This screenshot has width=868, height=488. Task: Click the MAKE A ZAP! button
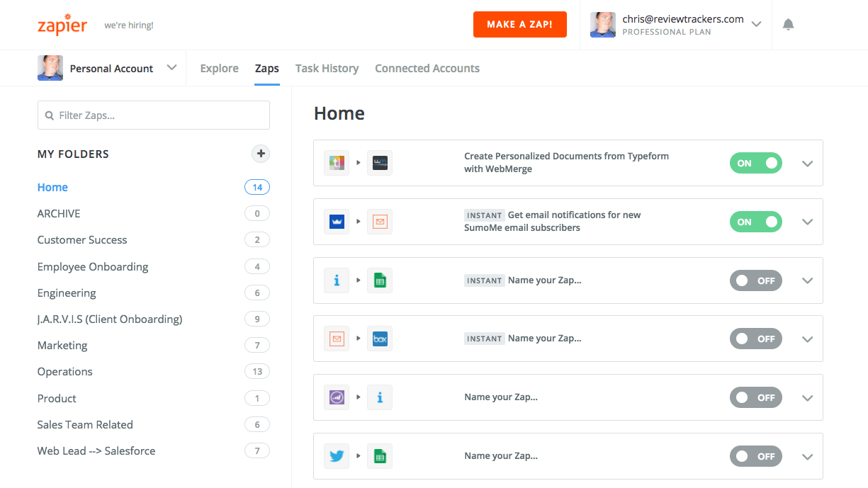(x=520, y=25)
